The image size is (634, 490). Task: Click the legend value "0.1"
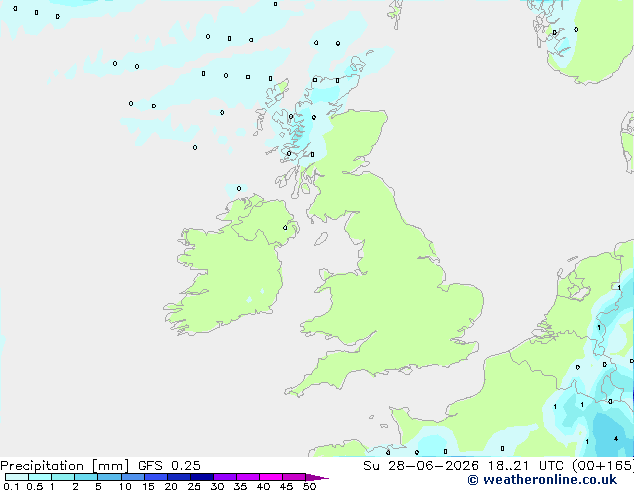pyautogui.click(x=11, y=486)
